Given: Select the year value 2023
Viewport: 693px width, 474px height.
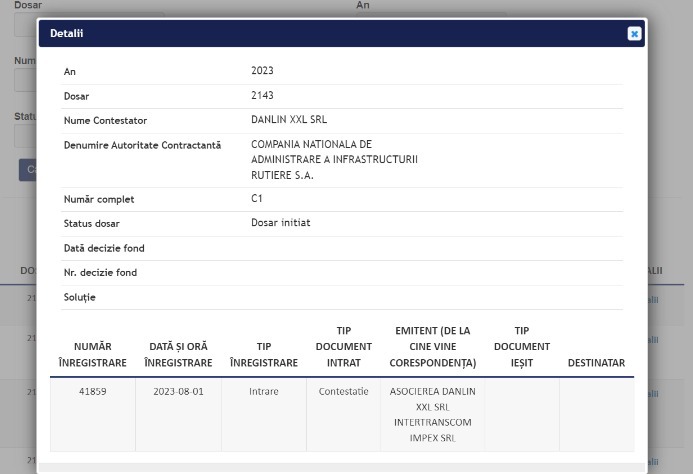Looking at the screenshot, I should [262, 71].
